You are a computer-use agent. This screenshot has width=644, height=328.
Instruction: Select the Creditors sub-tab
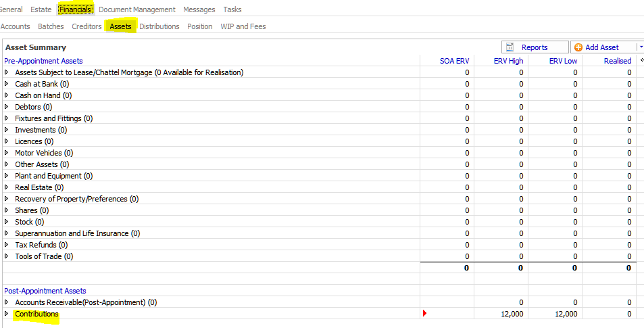86,26
